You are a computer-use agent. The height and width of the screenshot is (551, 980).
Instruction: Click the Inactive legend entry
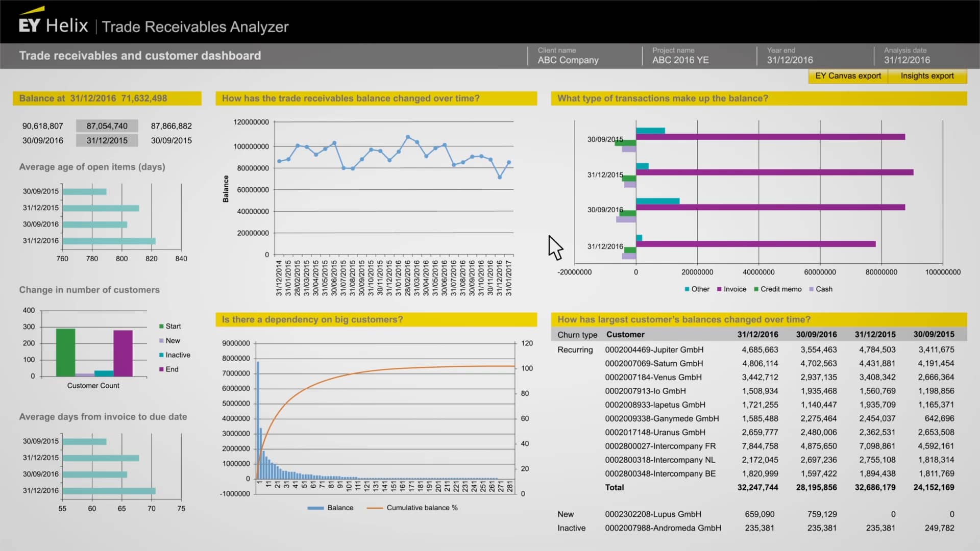(x=176, y=355)
